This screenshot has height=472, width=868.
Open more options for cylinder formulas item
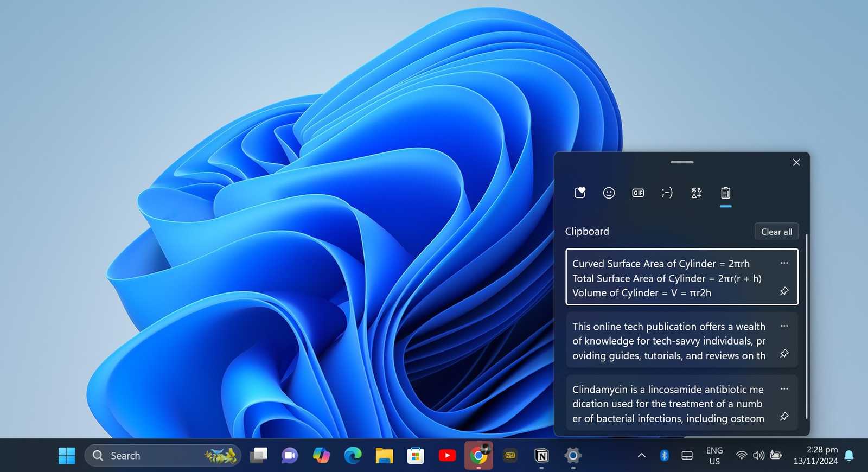[x=784, y=263]
